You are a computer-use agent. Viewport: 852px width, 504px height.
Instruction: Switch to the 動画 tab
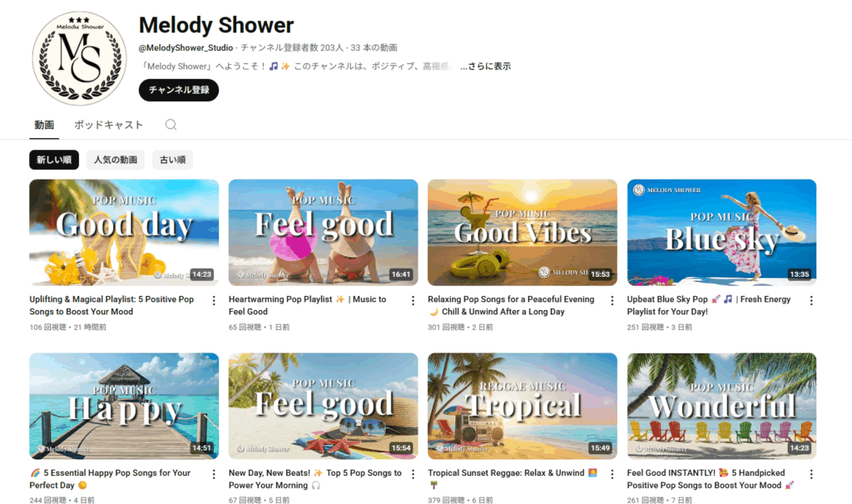44,126
